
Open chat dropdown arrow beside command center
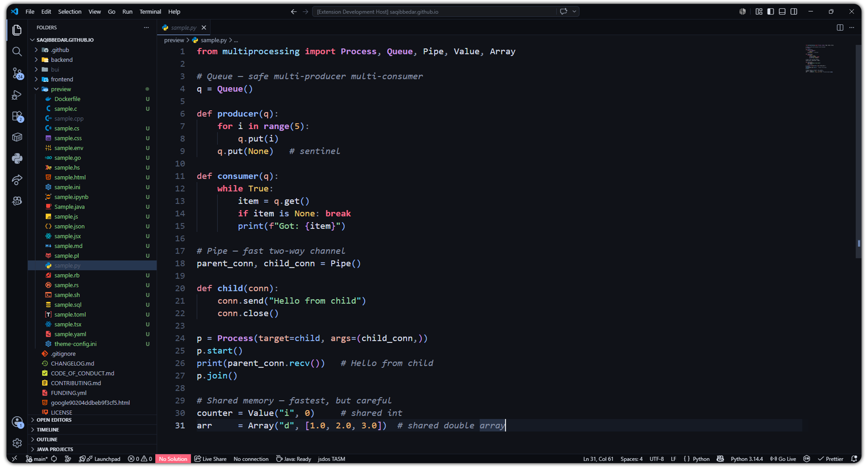tap(574, 12)
